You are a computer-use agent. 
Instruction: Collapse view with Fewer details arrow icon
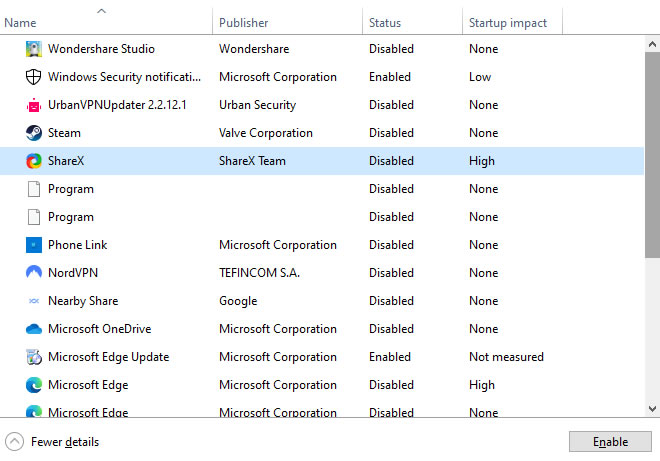(14, 442)
